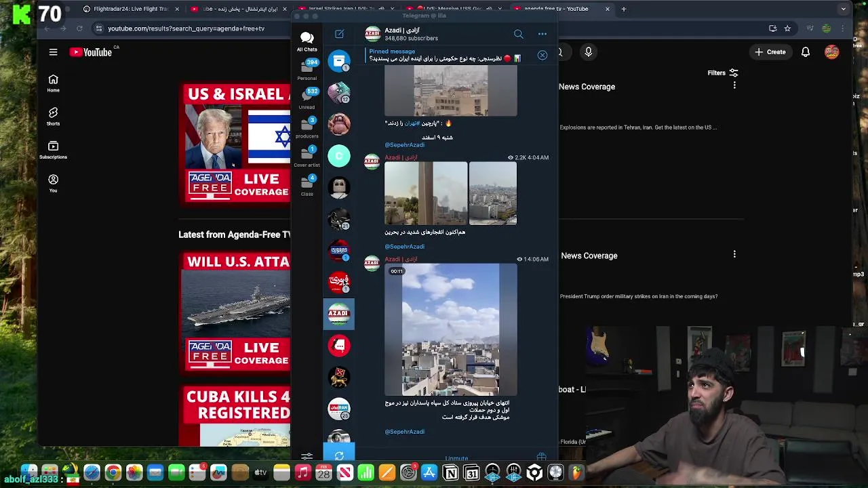Open the You section in YouTube sidebar
Screen dimensions: 868x488
point(53,183)
